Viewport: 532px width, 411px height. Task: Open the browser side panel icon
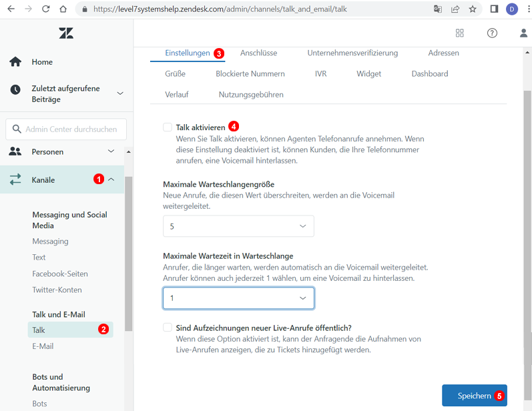point(495,9)
